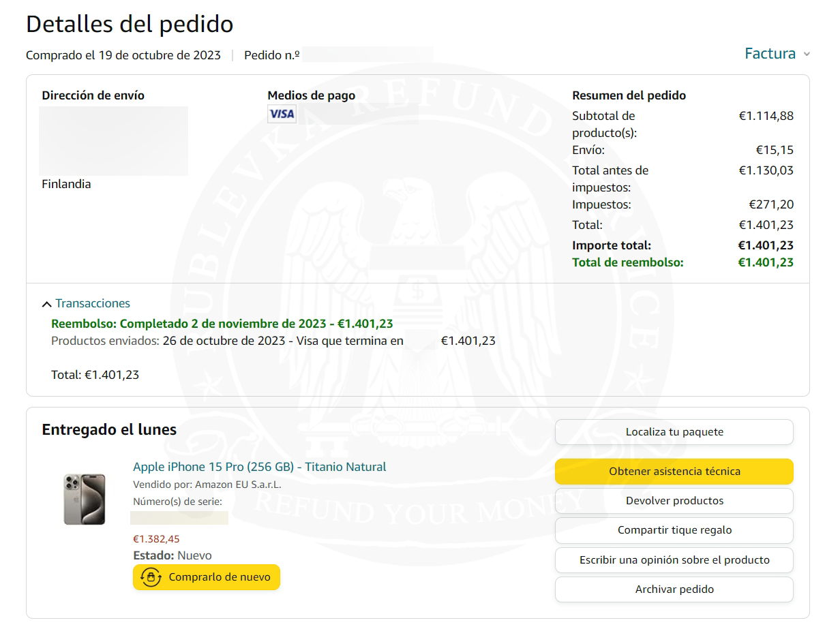Click the Visa card logo

tap(282, 114)
